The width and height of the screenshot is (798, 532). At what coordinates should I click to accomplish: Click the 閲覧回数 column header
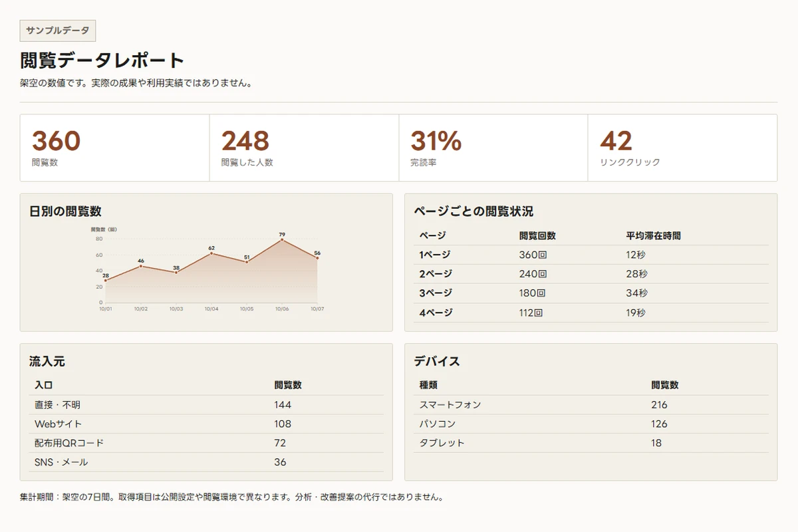click(x=537, y=235)
